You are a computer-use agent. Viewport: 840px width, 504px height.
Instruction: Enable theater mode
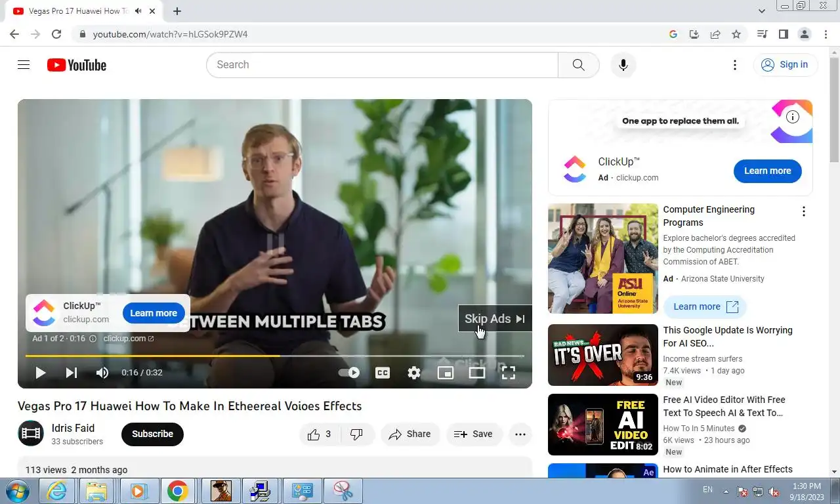tap(477, 373)
